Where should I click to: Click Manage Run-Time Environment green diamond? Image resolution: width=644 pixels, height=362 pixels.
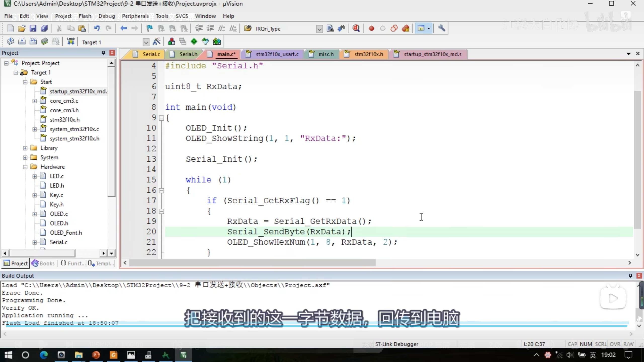[194, 41]
